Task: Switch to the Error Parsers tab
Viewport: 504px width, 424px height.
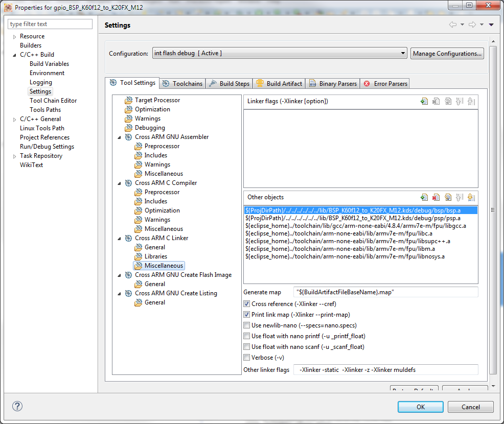Action: (385, 83)
